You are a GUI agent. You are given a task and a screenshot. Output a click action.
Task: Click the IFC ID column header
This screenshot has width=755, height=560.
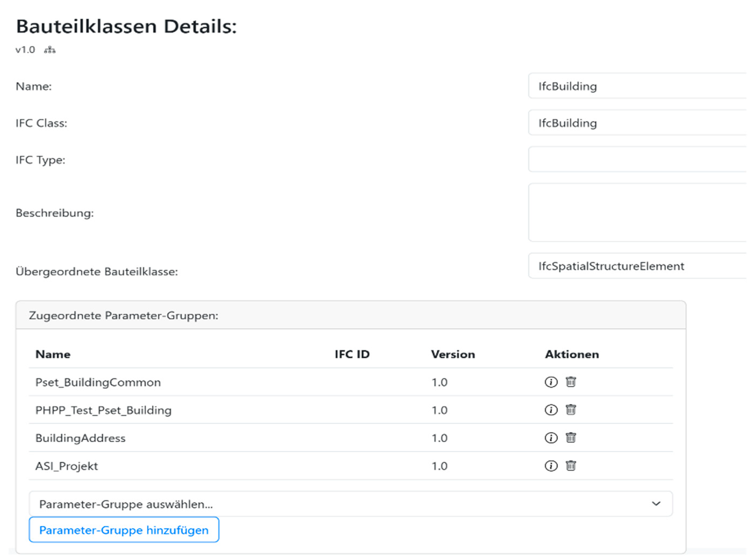click(x=352, y=354)
